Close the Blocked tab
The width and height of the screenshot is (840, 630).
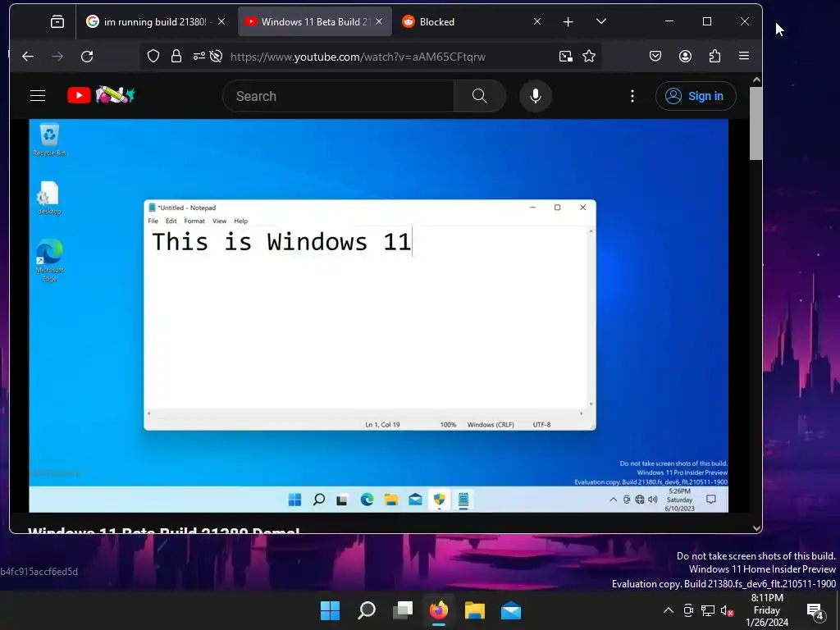click(x=537, y=21)
